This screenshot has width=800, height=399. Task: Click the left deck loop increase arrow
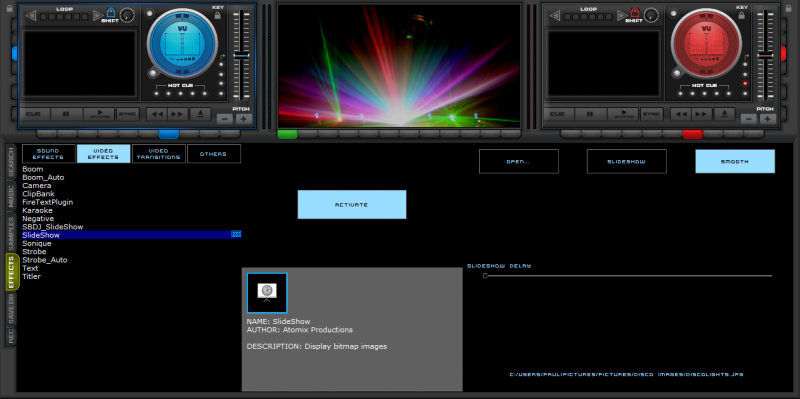pyautogui.click(x=97, y=17)
